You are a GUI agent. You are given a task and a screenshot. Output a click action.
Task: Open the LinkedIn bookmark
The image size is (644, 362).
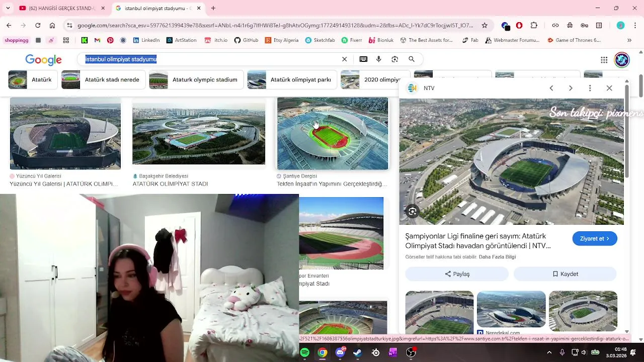(x=146, y=40)
